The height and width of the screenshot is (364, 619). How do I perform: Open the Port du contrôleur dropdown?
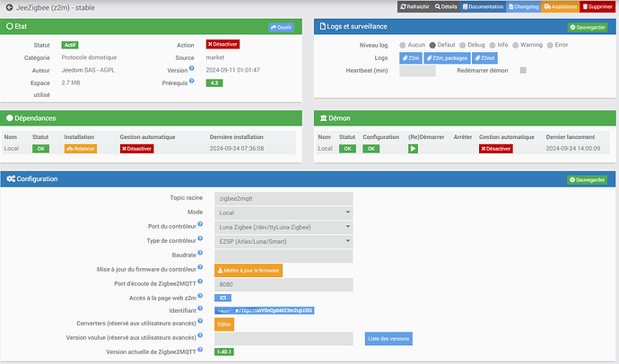point(283,227)
